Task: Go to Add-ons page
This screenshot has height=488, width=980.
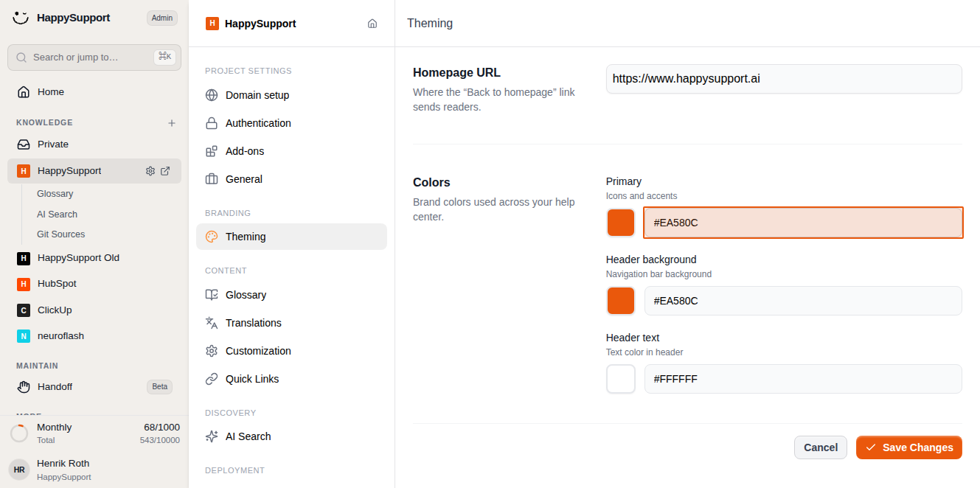Action: click(291, 151)
